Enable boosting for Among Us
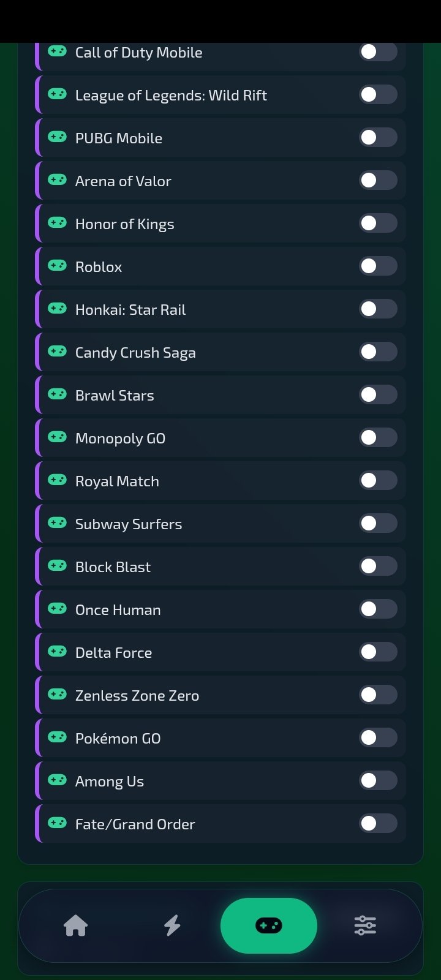The height and width of the screenshot is (980, 441). click(x=378, y=780)
